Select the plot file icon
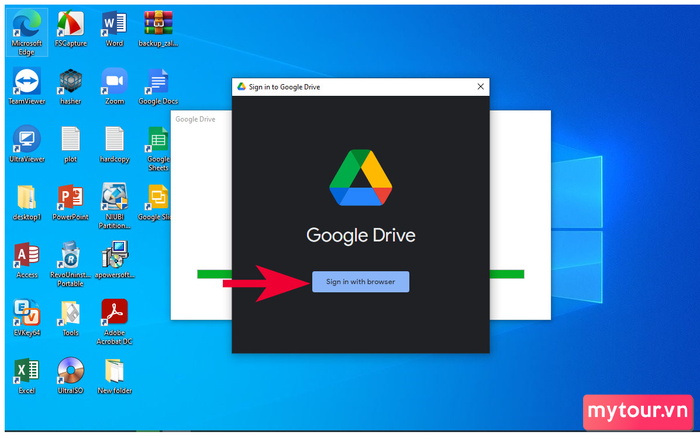This screenshot has width=700, height=439. tap(71, 144)
